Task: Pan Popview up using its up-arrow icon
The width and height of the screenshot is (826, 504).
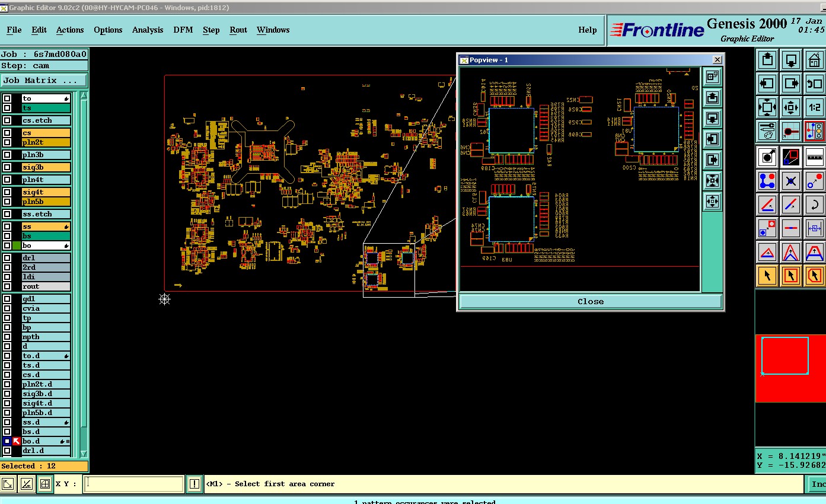Action: pos(712,97)
